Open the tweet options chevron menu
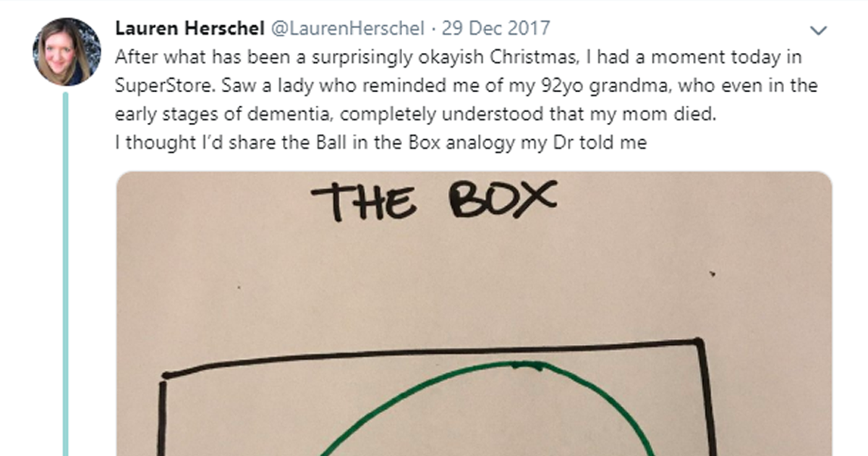The width and height of the screenshot is (868, 456). pyautogui.click(x=818, y=30)
